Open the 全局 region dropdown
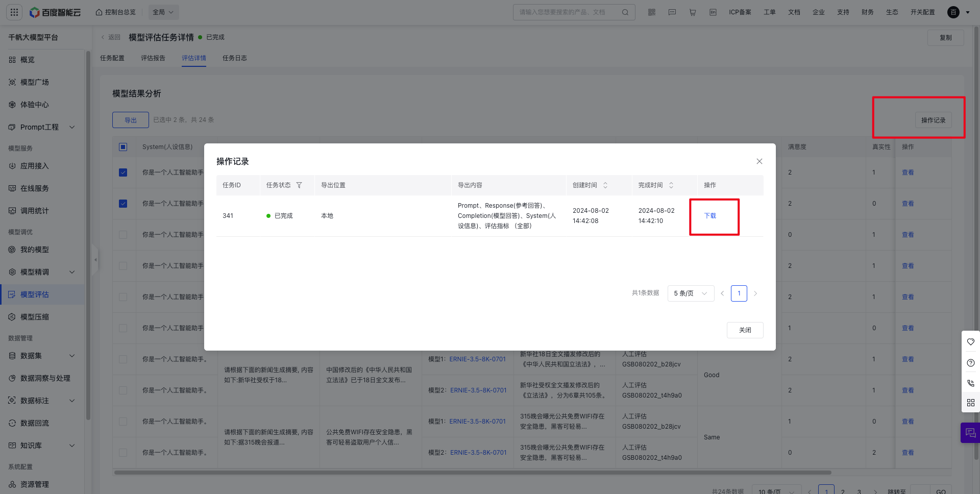Viewport: 980px width, 494px height. coord(163,12)
